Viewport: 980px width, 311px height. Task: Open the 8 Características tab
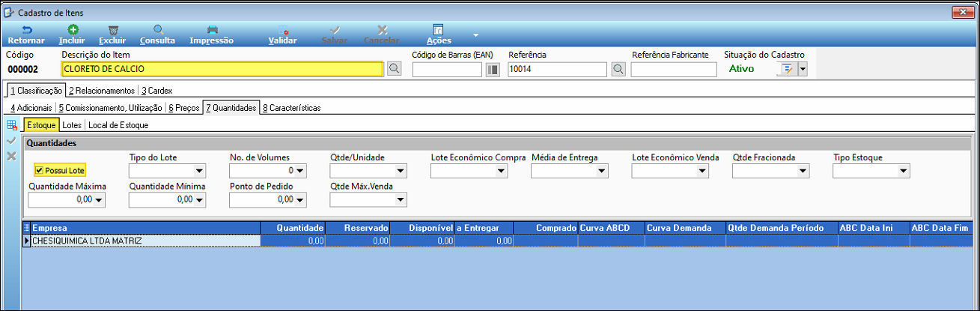pyautogui.click(x=291, y=108)
